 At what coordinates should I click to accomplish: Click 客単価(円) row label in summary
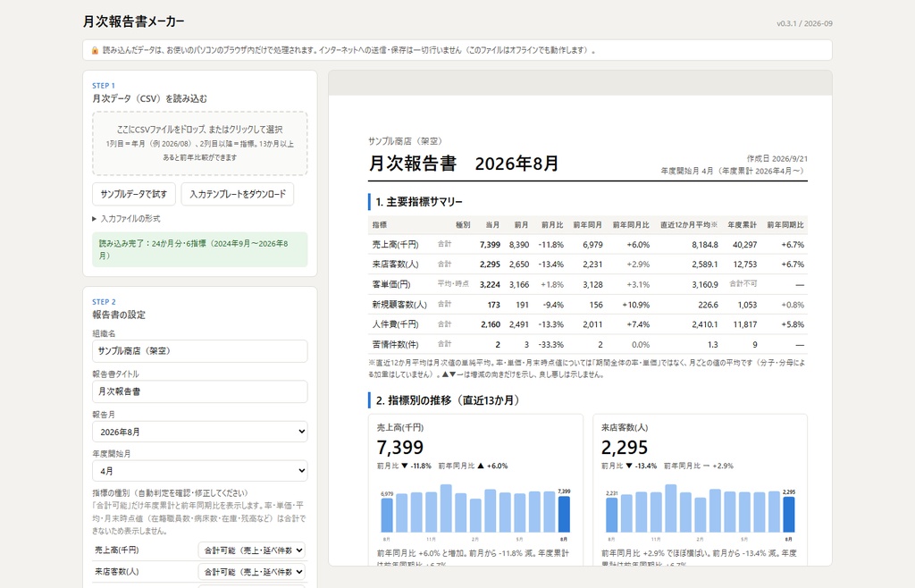pyautogui.click(x=391, y=285)
